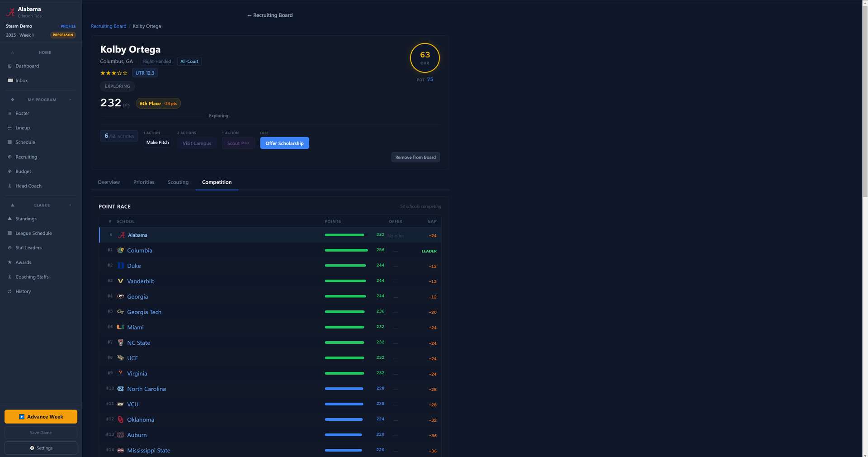Open Recruiting in the sidebar menu
868x457 pixels.
[x=26, y=157]
